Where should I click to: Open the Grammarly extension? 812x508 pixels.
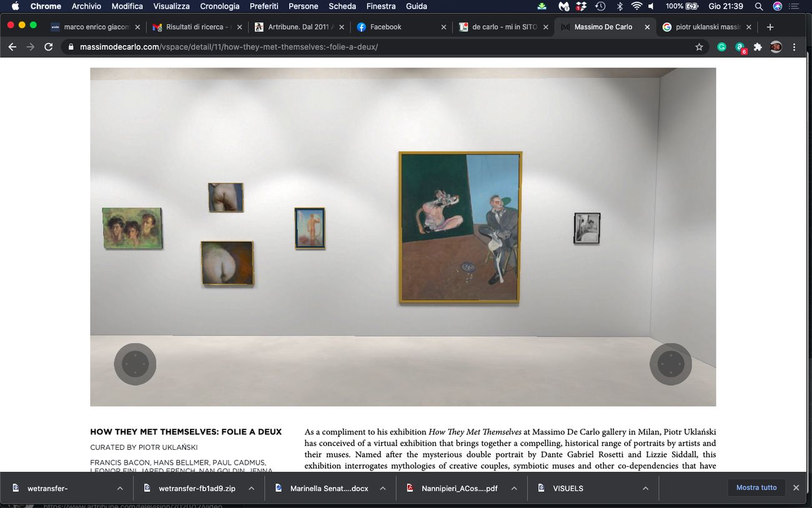coord(721,47)
